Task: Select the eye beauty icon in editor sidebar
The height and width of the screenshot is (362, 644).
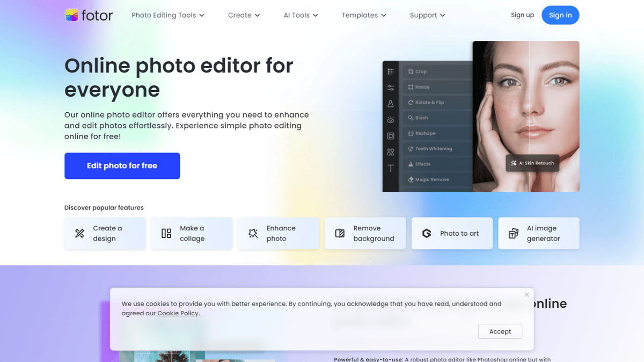Action: (391, 120)
